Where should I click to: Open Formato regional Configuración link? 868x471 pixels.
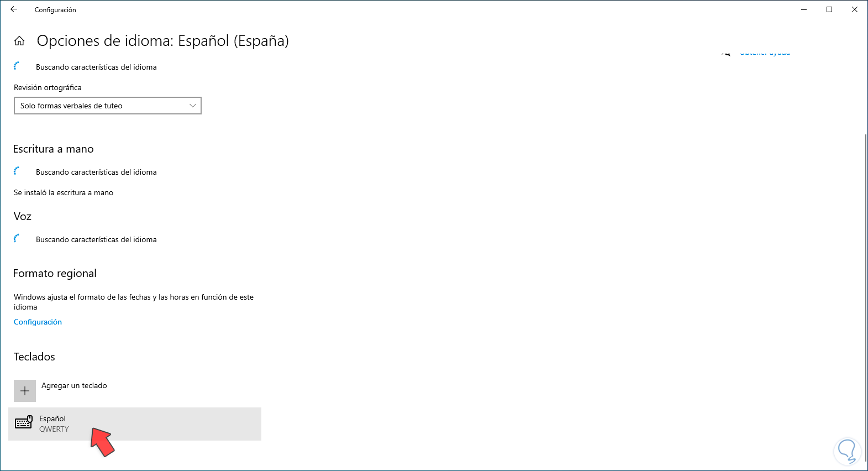tap(38, 322)
